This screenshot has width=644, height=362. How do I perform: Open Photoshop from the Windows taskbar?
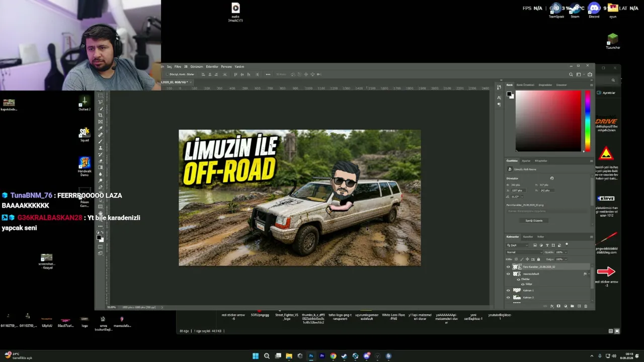click(x=311, y=356)
